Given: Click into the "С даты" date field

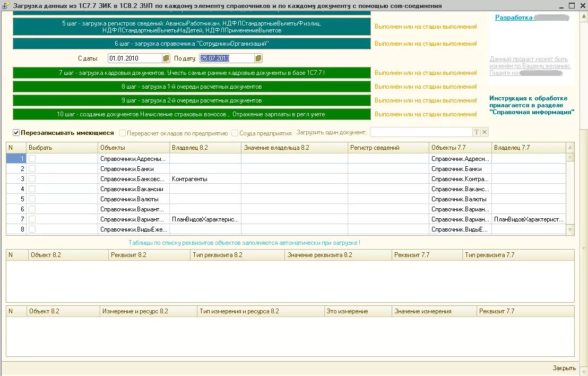Looking at the screenshot, I should coord(135,58).
